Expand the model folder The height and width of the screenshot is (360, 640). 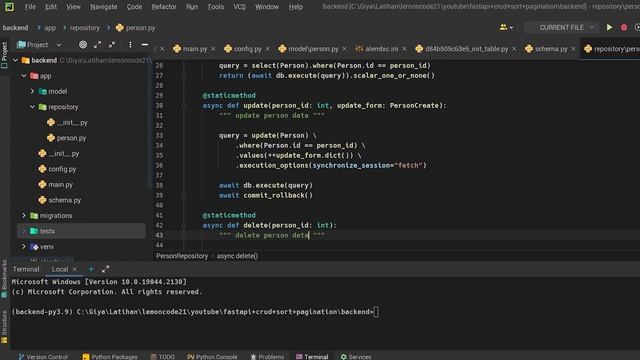32,91
